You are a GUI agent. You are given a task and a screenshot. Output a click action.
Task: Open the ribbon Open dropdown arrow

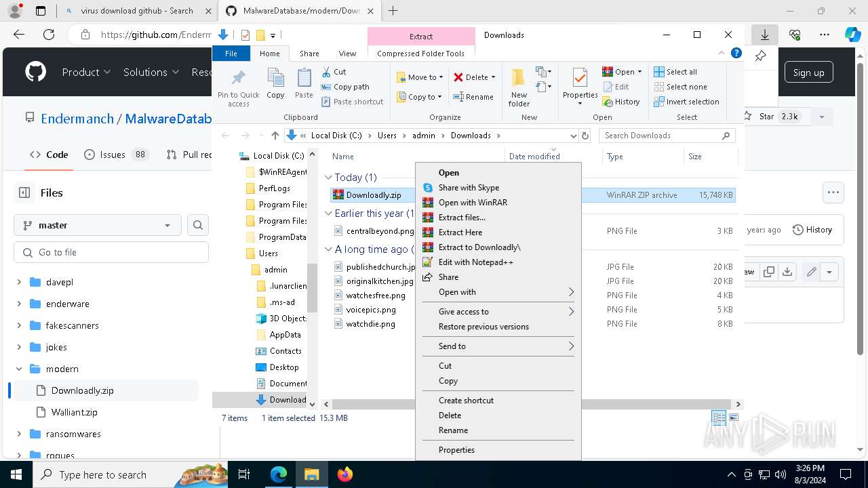pyautogui.click(x=639, y=72)
